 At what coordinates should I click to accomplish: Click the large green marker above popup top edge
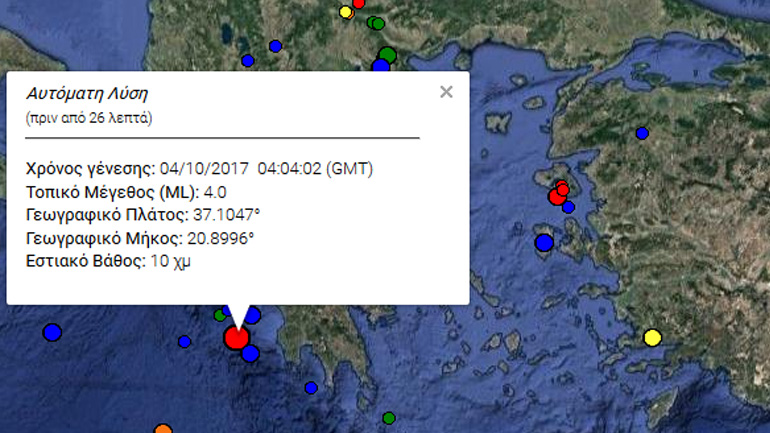click(x=387, y=55)
